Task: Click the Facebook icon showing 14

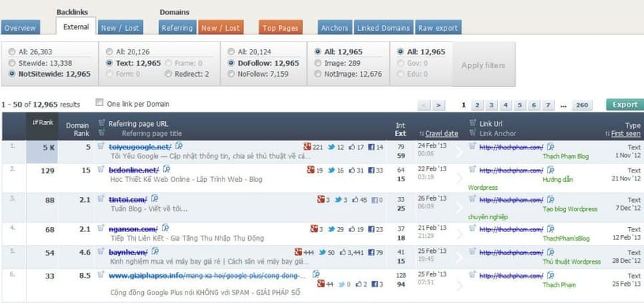Action: pyautogui.click(x=371, y=147)
